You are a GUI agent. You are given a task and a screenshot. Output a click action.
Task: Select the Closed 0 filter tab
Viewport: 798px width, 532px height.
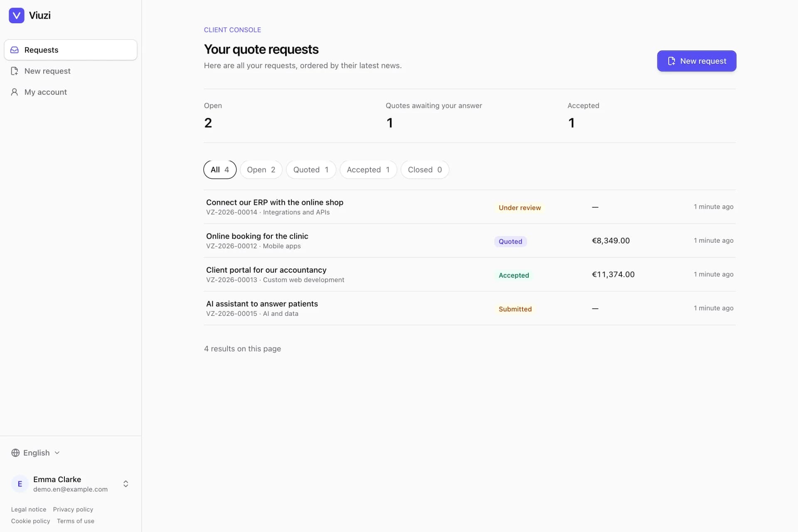coord(425,170)
